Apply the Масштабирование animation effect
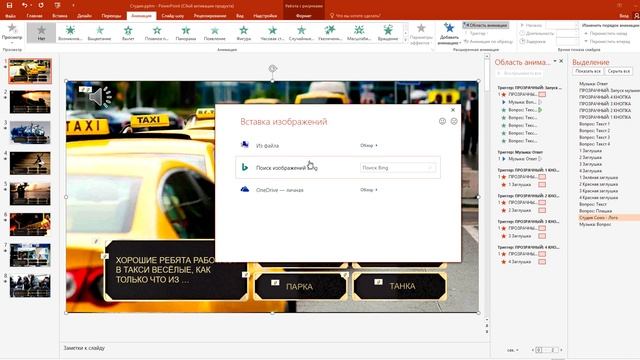The width and height of the screenshot is (640, 360). (359, 33)
